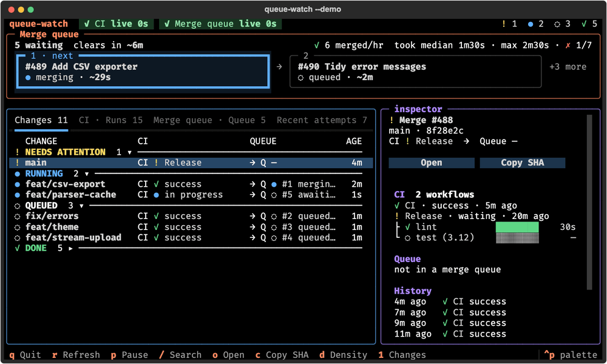Click the '11m ago' CI success history entry
The width and height of the screenshot is (607, 364).
450,334
